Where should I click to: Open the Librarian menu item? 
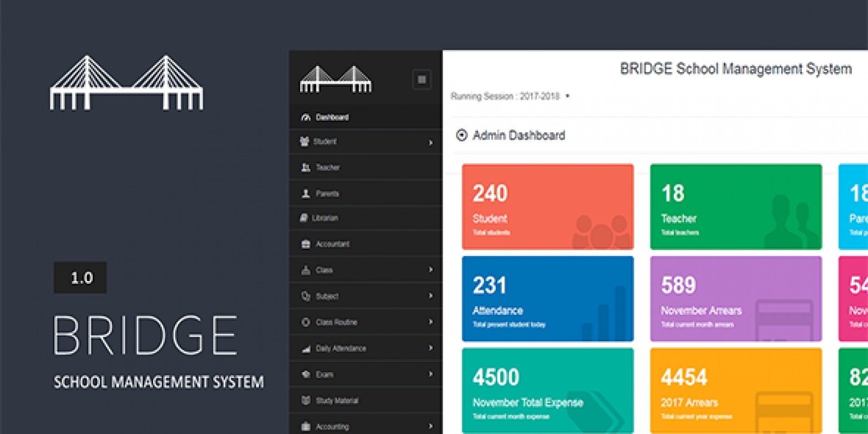[x=366, y=218]
